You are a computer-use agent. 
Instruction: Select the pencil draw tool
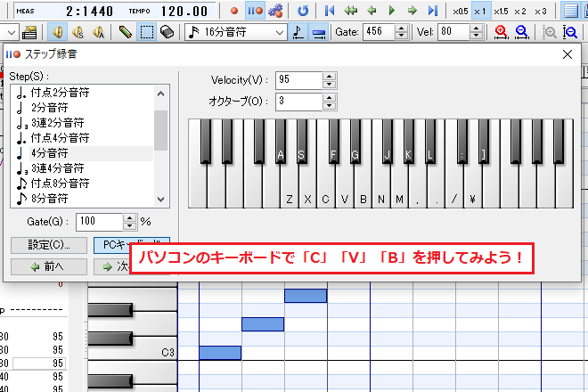(126, 32)
